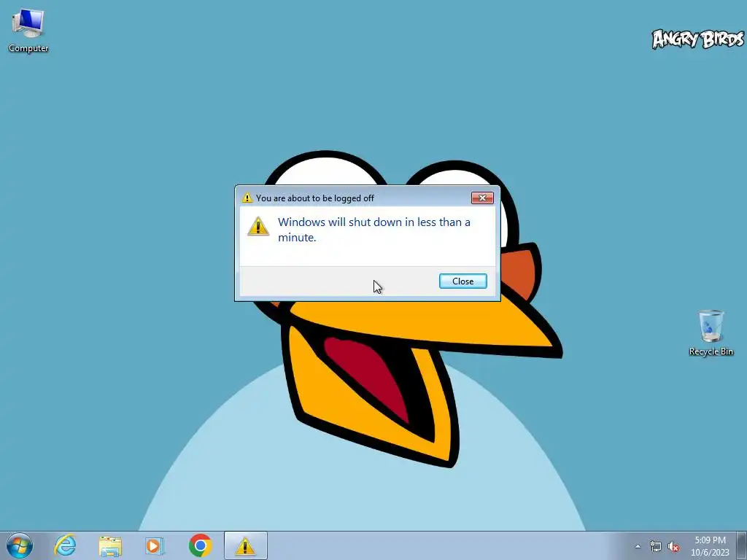
Task: Click the title bar warning icon
Action: coord(247,198)
